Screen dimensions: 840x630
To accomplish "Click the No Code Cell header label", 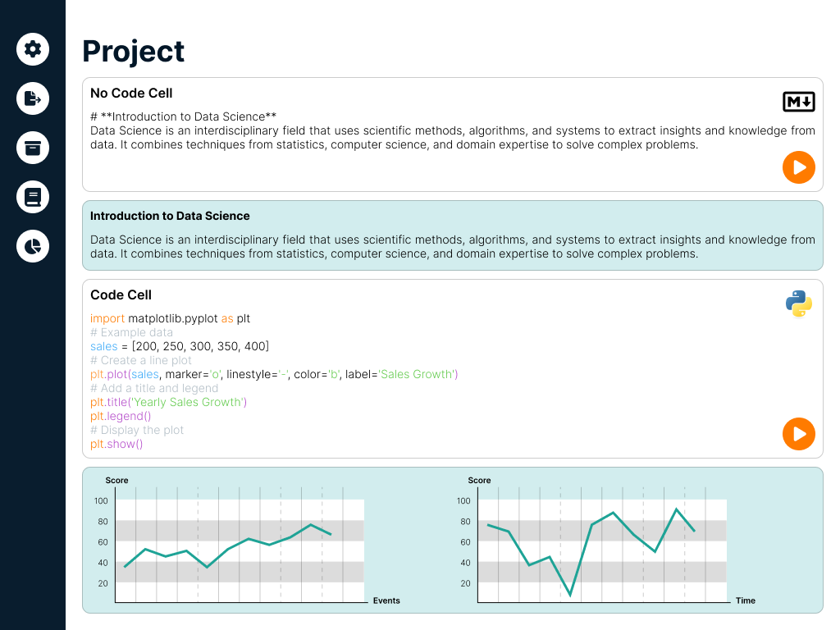I will (131, 93).
